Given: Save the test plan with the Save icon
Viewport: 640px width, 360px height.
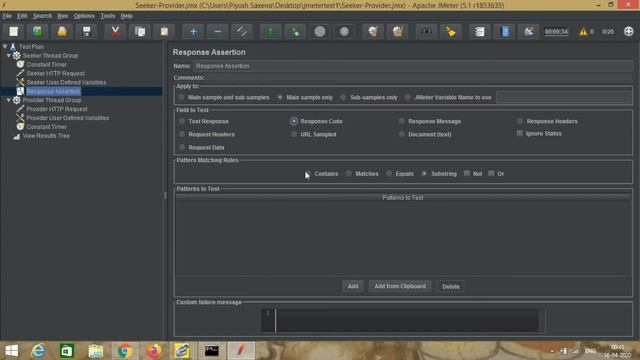Looking at the screenshot, I should tap(87, 31).
